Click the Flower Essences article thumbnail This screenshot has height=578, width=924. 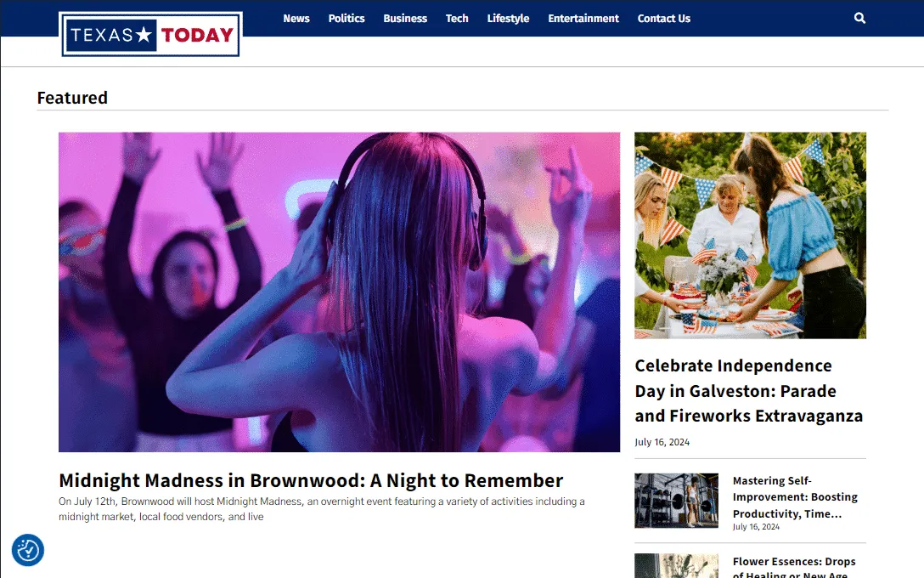coord(677,565)
